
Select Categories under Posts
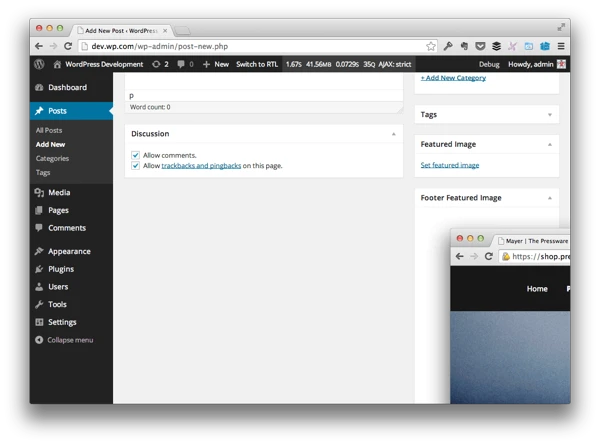tap(52, 158)
